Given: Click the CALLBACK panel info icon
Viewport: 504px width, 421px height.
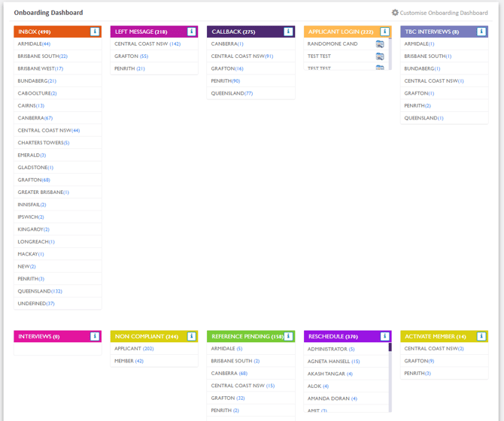Looking at the screenshot, I should (x=288, y=32).
